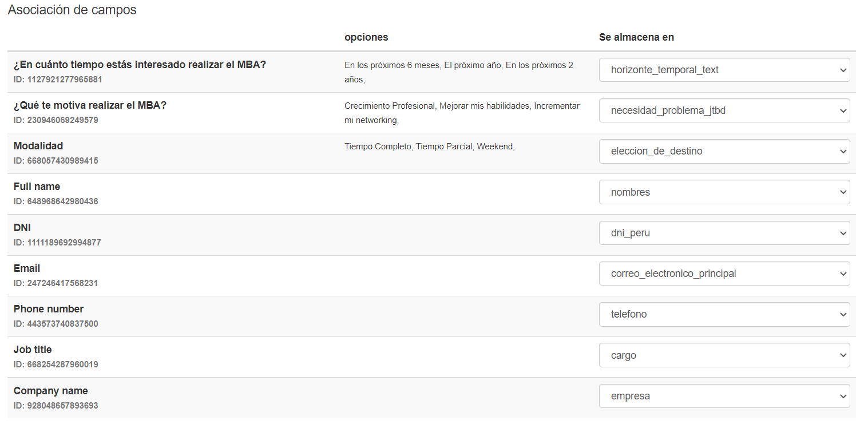The width and height of the screenshot is (868, 424).
Task: Change the dni_peru field mapping
Action: 724,233
